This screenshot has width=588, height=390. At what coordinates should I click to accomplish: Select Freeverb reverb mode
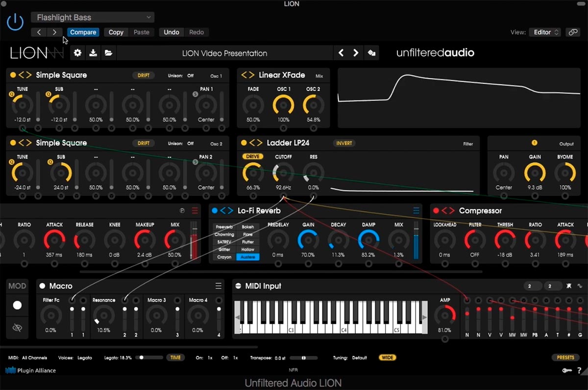coord(224,227)
